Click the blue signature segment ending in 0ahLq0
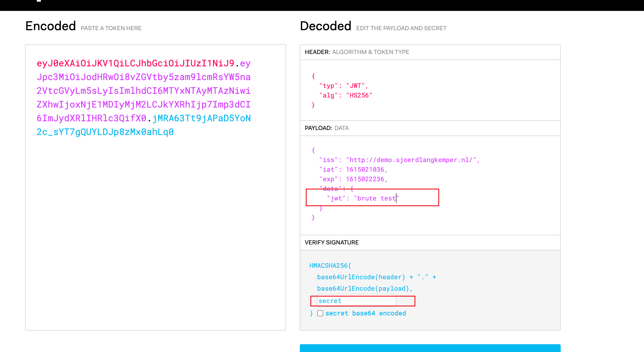Image resolution: width=644 pixels, height=352 pixels. click(105, 132)
